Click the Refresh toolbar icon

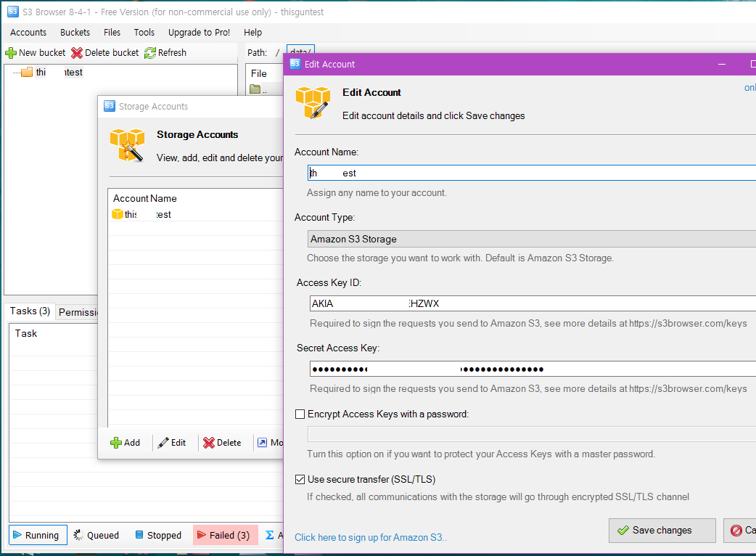pos(150,53)
